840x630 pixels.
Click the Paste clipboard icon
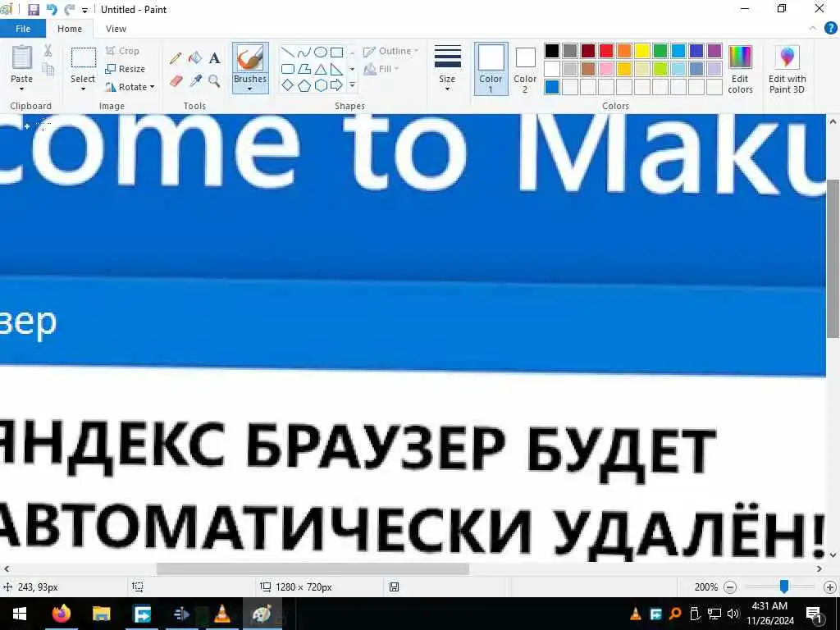pyautogui.click(x=22, y=58)
